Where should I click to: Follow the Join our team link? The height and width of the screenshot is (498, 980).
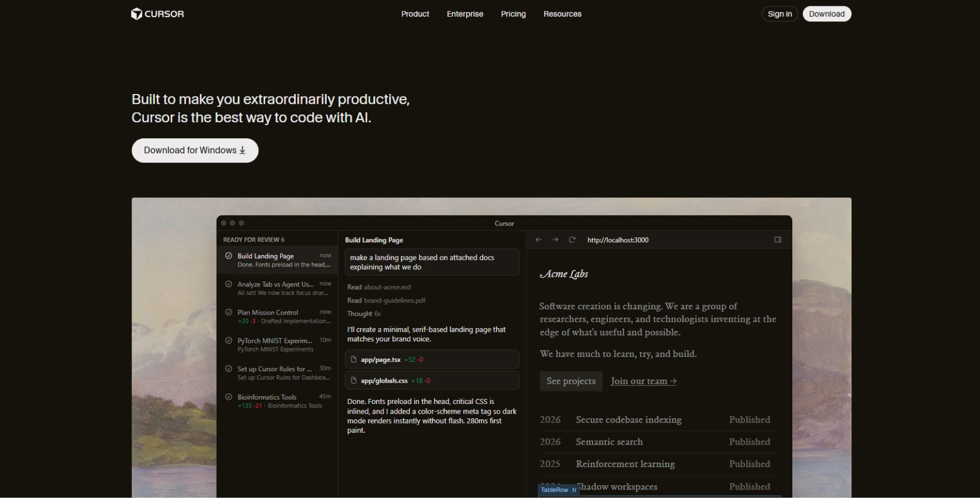643,381
